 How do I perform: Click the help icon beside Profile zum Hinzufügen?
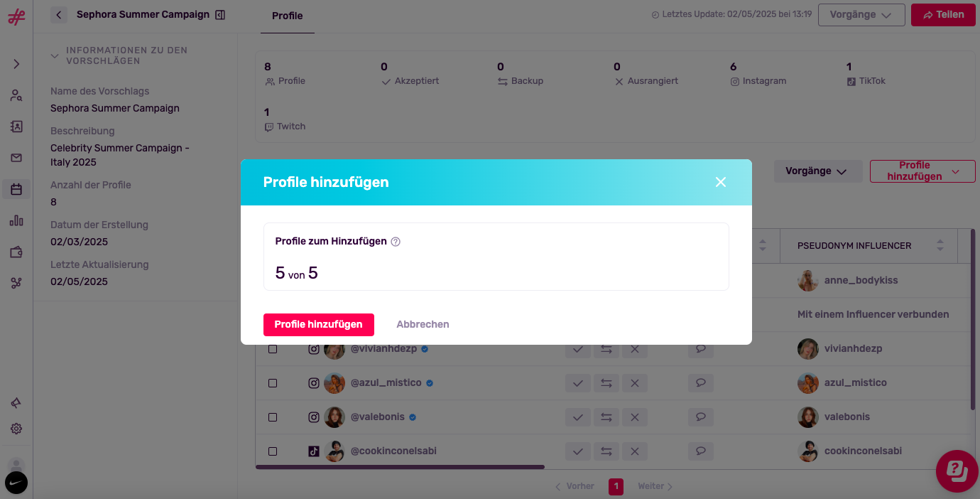click(396, 242)
